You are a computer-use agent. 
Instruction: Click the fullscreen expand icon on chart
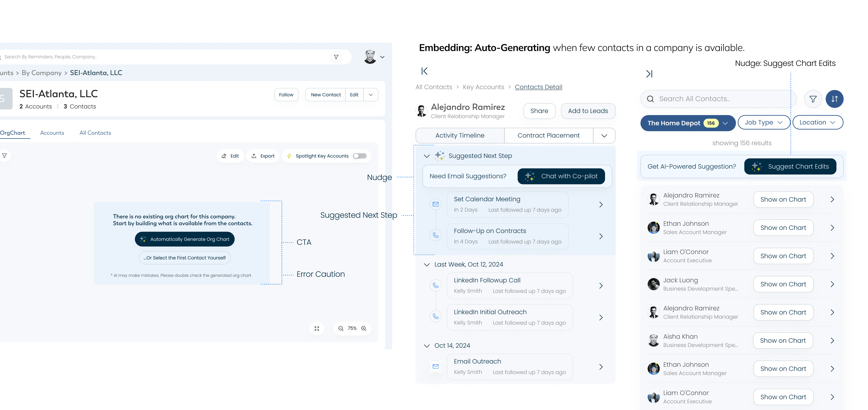click(317, 328)
